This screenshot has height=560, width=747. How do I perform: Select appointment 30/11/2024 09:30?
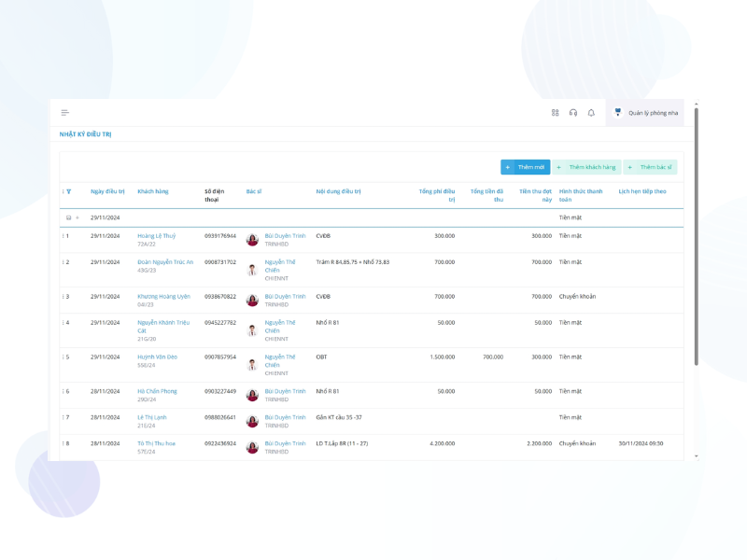point(641,443)
